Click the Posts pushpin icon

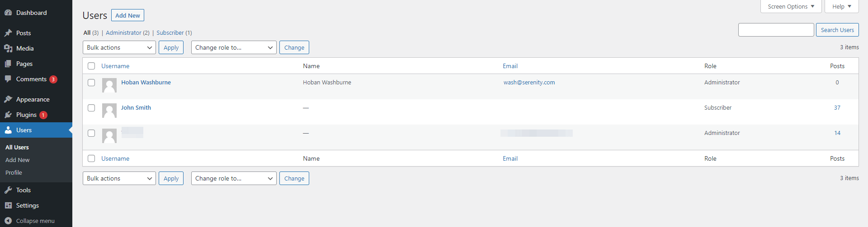(8, 33)
